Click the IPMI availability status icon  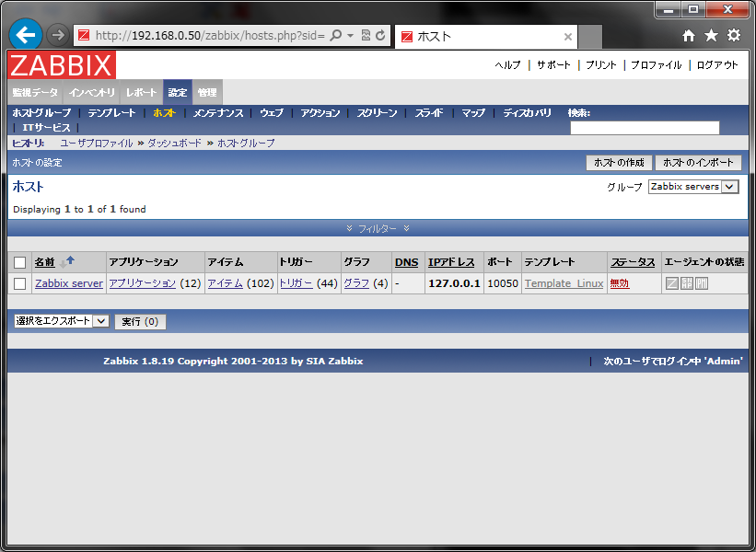click(702, 283)
